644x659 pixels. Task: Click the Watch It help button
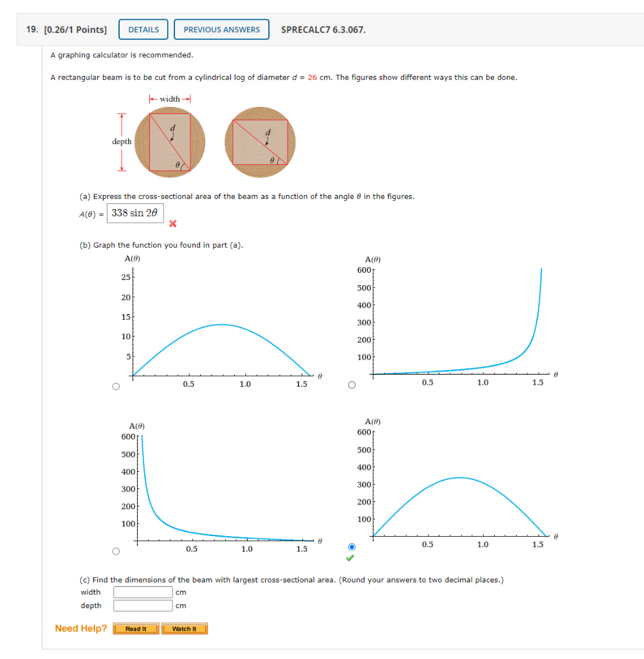(x=185, y=629)
